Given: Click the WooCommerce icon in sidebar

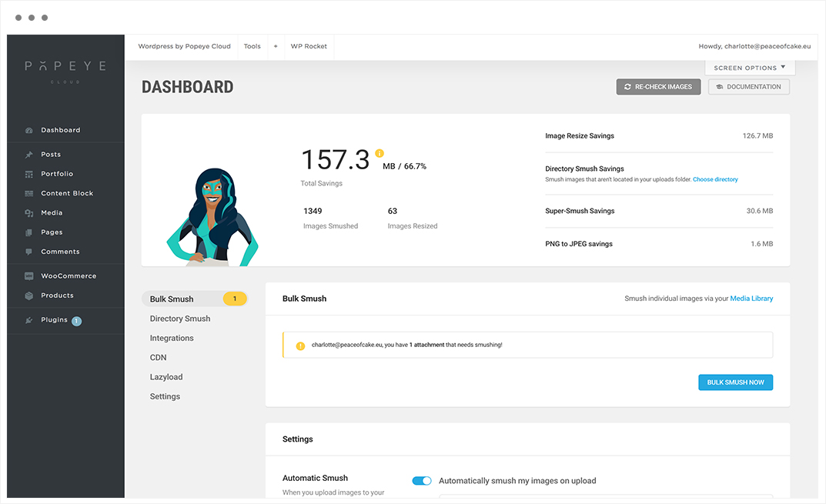Looking at the screenshot, I should click(x=29, y=276).
